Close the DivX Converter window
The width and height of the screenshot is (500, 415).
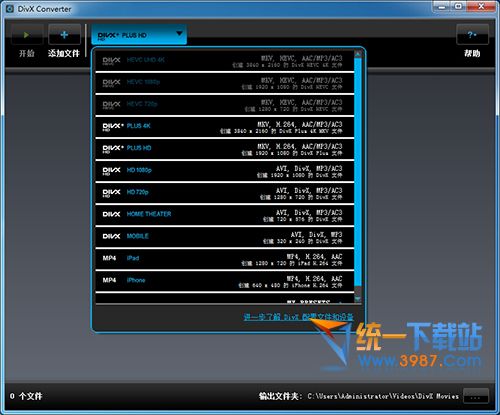(x=481, y=6)
